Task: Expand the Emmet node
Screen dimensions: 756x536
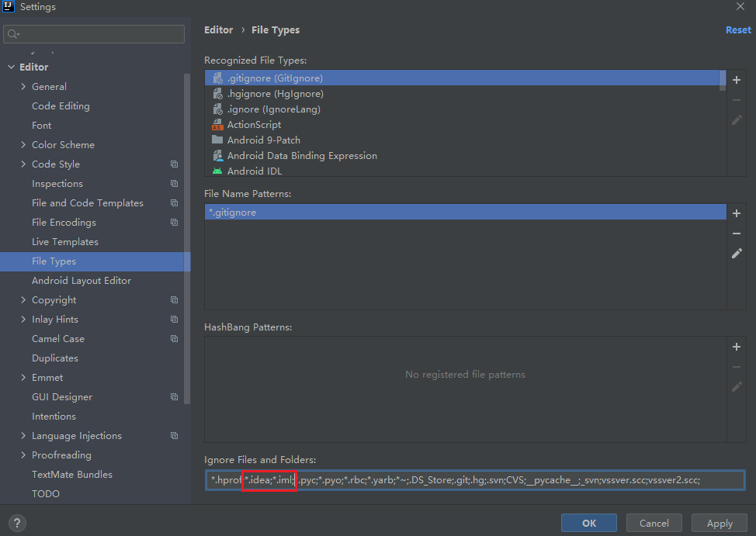Action: [x=23, y=378]
